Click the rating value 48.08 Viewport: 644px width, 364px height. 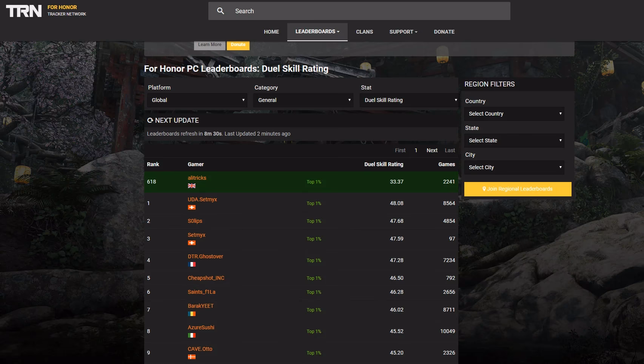[x=396, y=203]
